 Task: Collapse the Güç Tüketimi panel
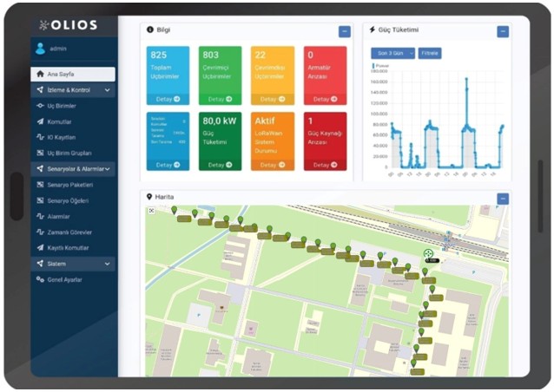[x=503, y=31]
